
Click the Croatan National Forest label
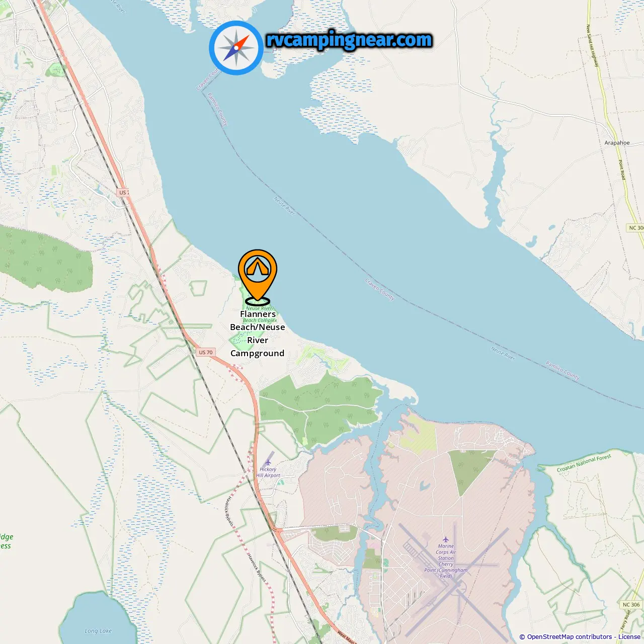pyautogui.click(x=584, y=463)
